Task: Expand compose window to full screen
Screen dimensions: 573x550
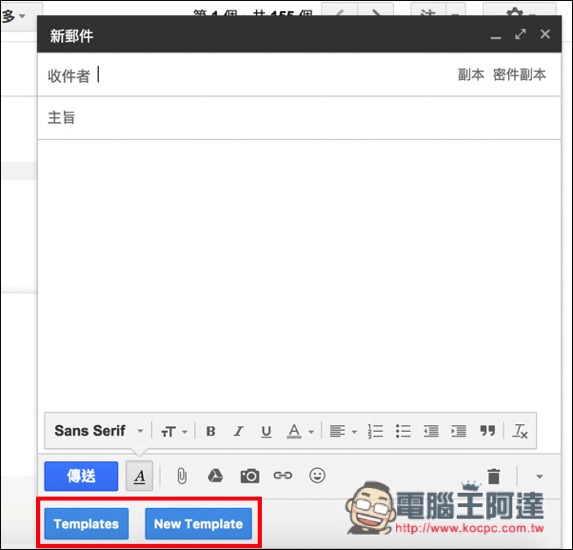Action: point(520,34)
